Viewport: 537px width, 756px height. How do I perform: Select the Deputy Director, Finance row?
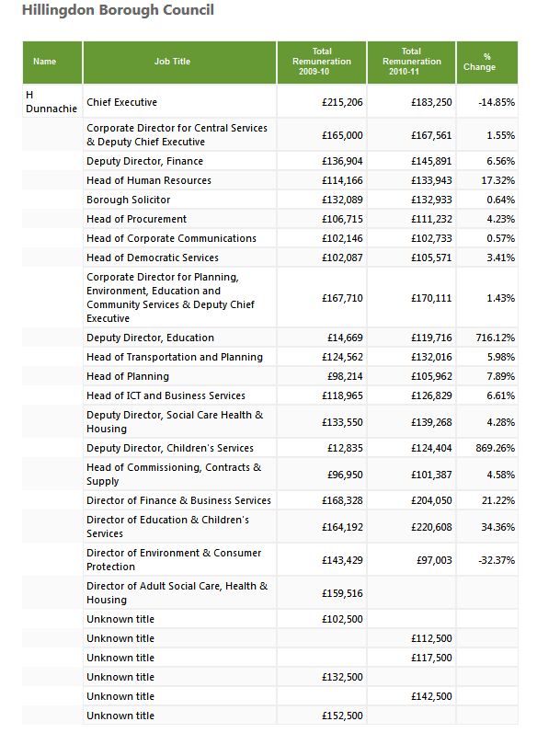tap(270, 161)
